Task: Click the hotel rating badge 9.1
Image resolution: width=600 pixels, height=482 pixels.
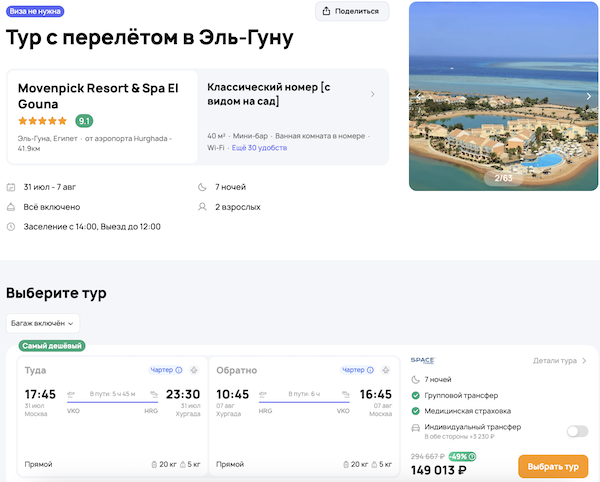Action: [x=85, y=121]
